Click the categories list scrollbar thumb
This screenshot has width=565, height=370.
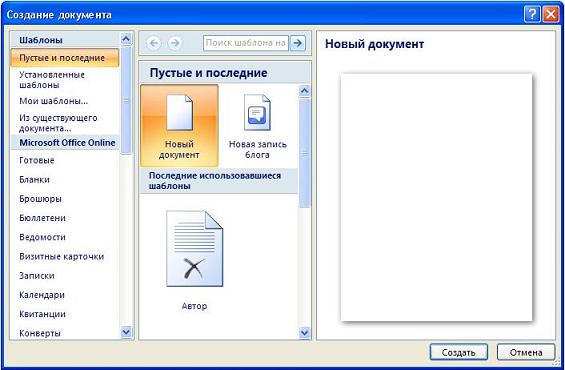(x=126, y=100)
